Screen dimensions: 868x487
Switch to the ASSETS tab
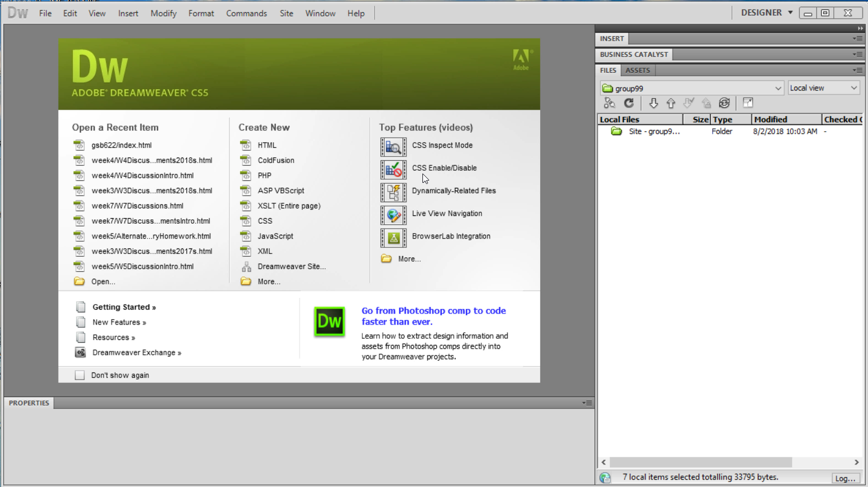pos(637,70)
